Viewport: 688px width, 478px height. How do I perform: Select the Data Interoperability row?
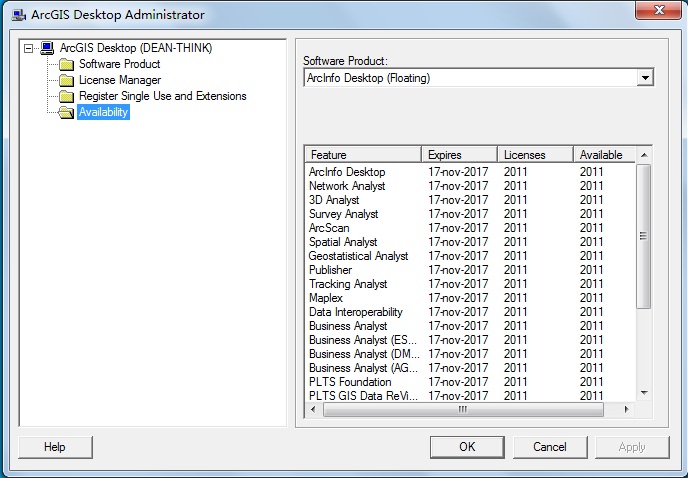470,312
